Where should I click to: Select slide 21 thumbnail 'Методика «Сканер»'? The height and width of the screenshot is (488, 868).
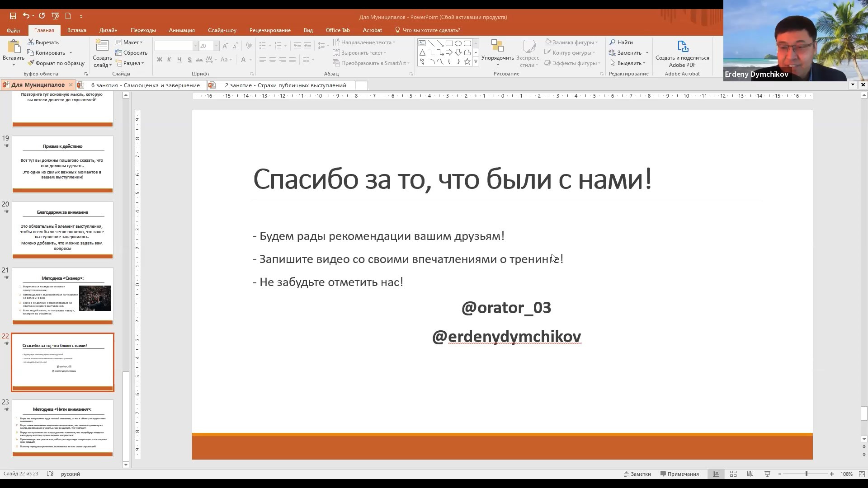pyautogui.click(x=62, y=296)
